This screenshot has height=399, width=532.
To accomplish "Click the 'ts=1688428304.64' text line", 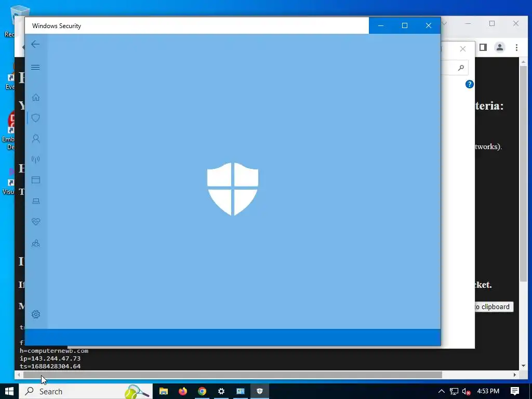I will (50, 366).
